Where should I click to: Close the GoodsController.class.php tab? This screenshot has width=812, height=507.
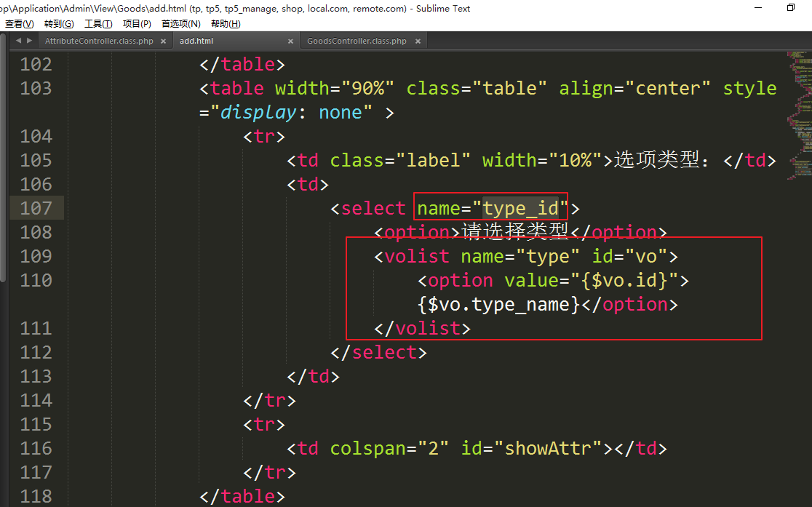click(418, 41)
